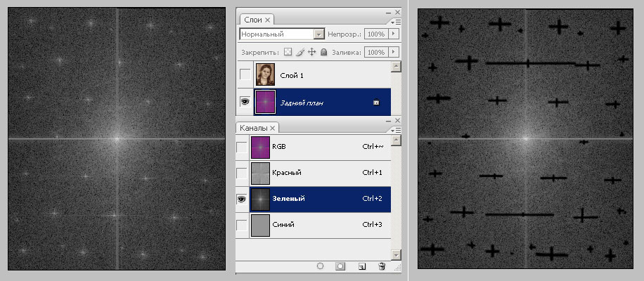
Task: Open Заливка fill slider arrow
Action: tap(394, 53)
